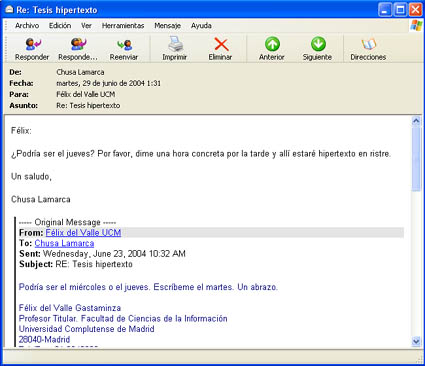Click the Original Message separator line
This screenshot has height=366, width=425.
click(x=67, y=222)
